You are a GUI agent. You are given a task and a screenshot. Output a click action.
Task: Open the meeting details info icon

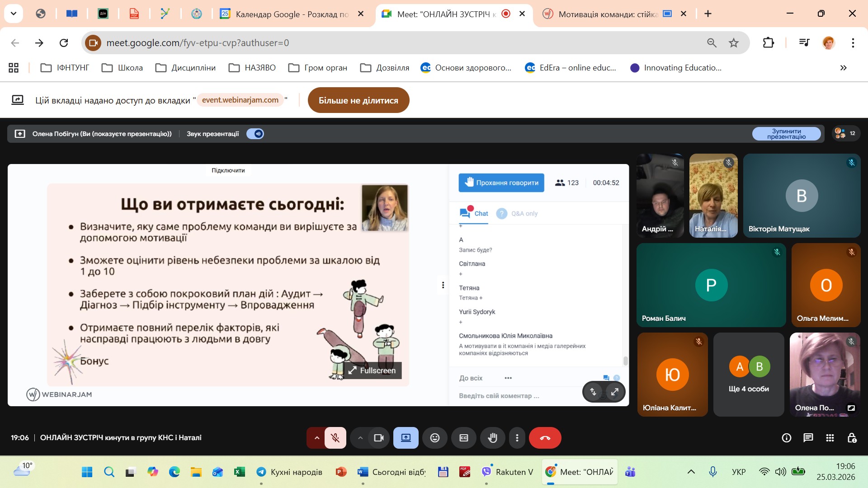click(x=786, y=438)
